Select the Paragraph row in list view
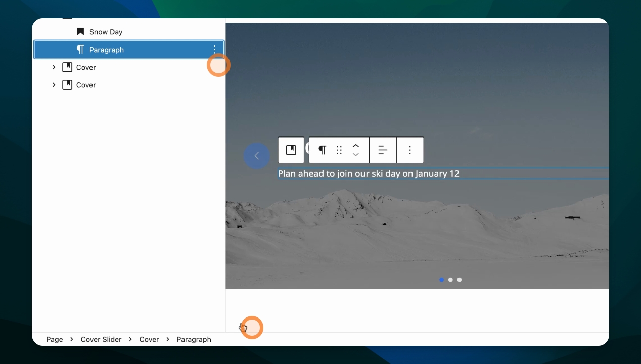The image size is (641, 364). [x=128, y=50]
